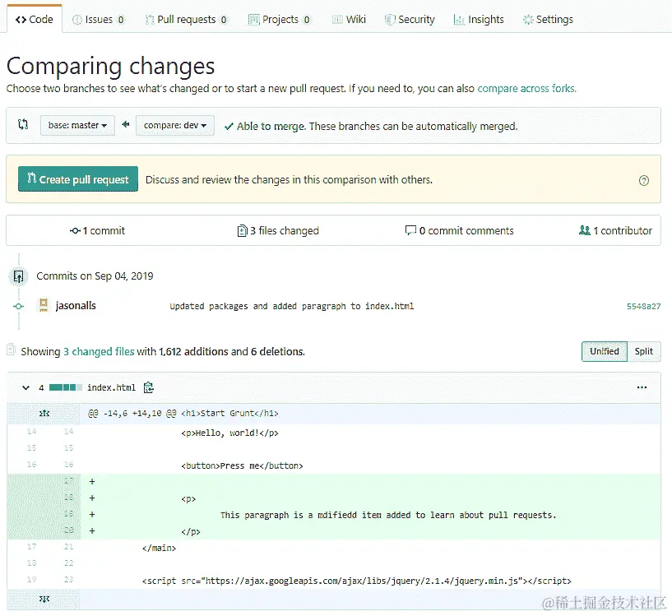The width and height of the screenshot is (672, 616).
Task: Select the Unified diff view
Action: click(x=605, y=351)
